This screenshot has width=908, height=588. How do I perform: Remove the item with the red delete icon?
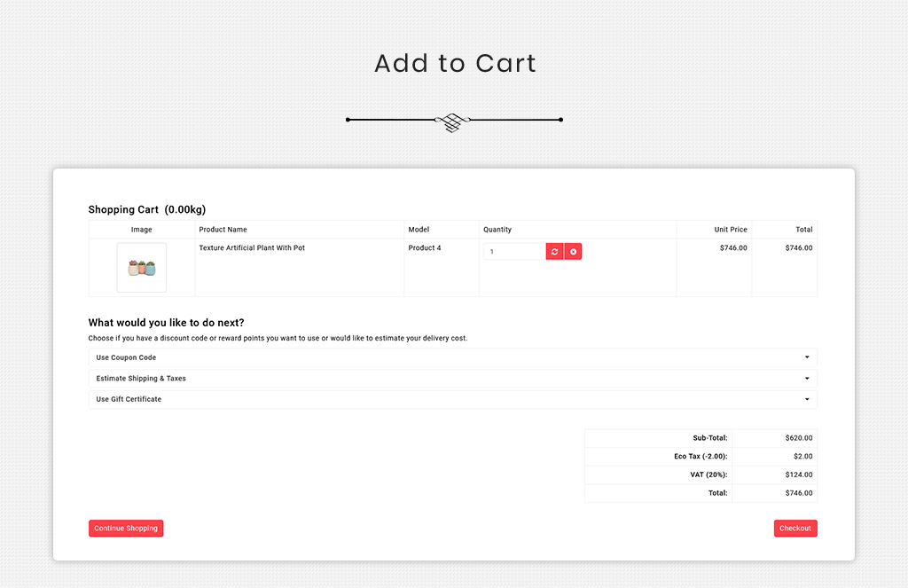point(573,252)
